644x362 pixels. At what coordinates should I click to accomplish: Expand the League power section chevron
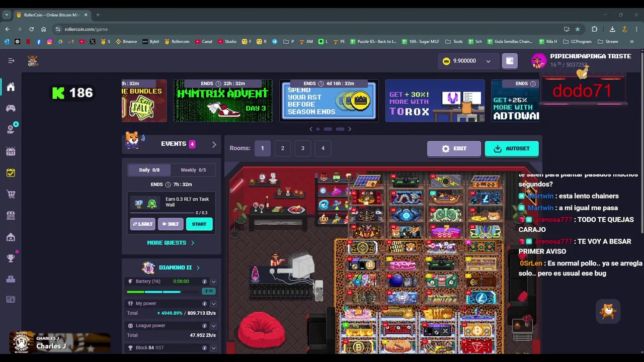pyautogui.click(x=213, y=326)
